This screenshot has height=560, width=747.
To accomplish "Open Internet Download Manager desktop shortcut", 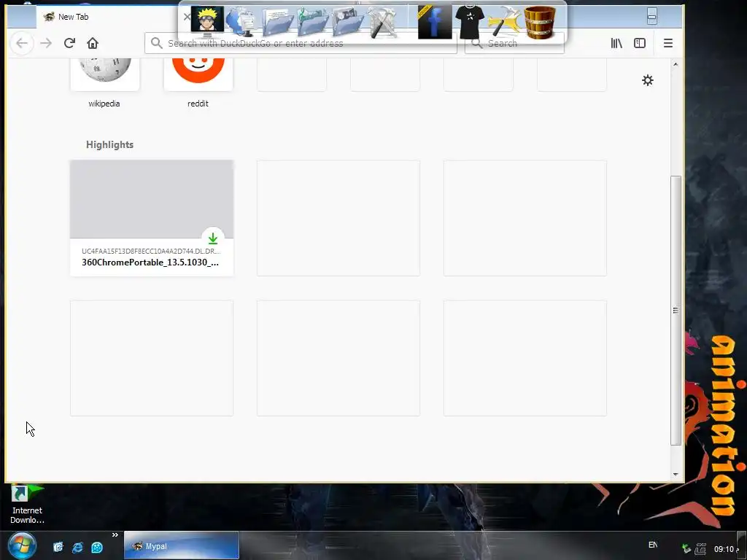I will tap(27, 505).
